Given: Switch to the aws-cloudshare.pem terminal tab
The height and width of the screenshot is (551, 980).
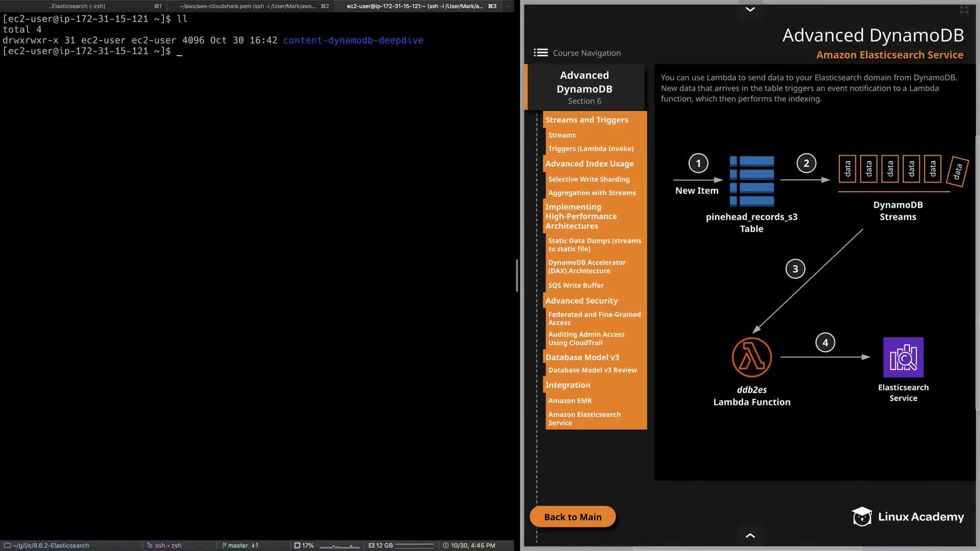Looking at the screenshot, I should 247,6.
